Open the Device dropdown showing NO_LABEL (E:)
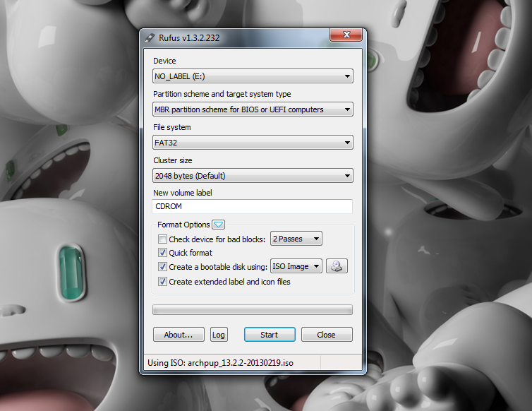532x411 pixels. click(x=253, y=76)
